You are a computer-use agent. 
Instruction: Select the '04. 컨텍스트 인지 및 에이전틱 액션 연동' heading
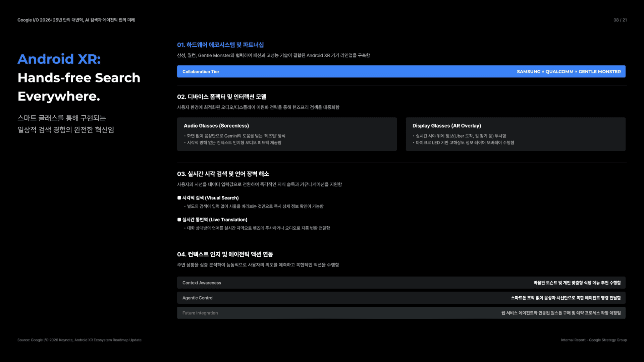[x=225, y=254]
